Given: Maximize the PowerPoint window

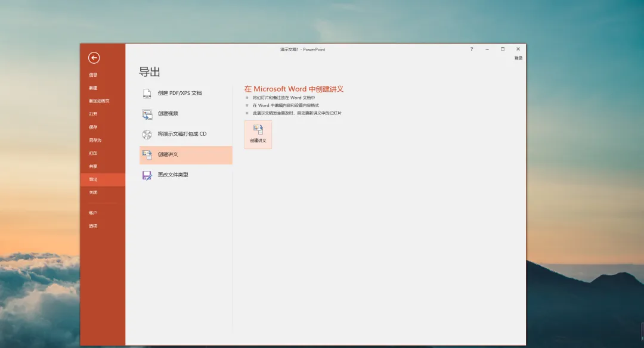Looking at the screenshot, I should (x=502, y=49).
